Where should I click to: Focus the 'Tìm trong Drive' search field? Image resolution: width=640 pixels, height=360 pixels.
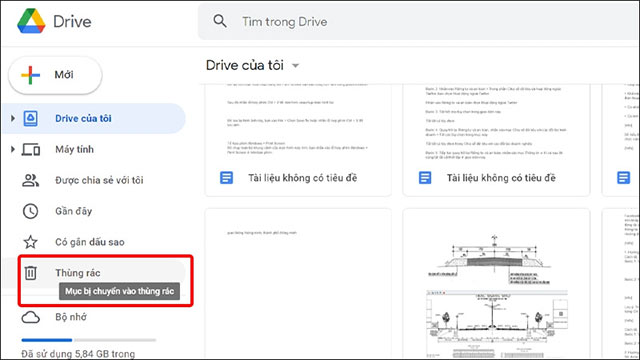click(x=419, y=22)
